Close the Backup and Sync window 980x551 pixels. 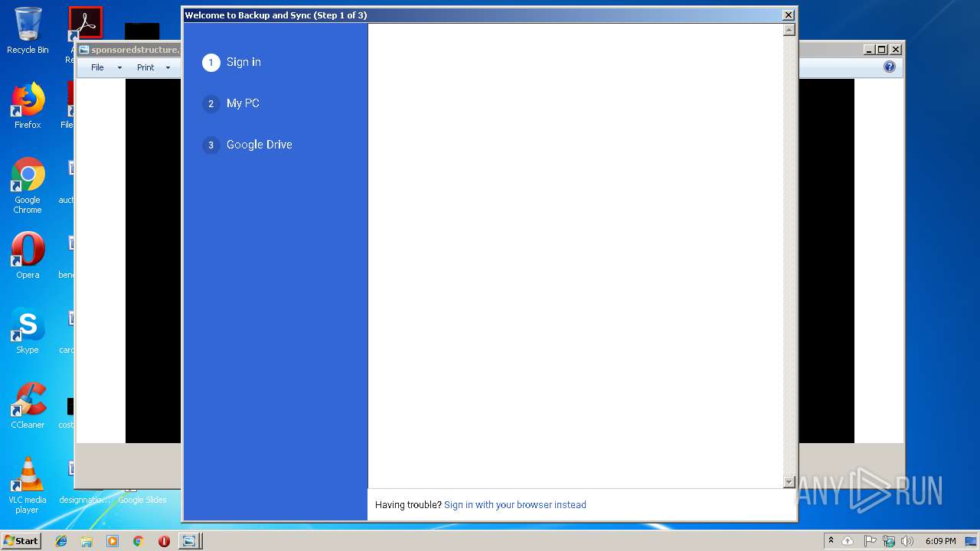(x=788, y=15)
